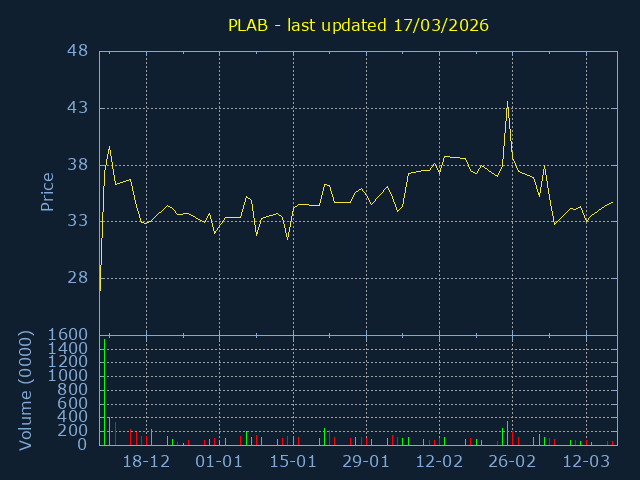This screenshot has width=640, height=480.
Task: Select the 01-01 date marker
Action: point(220,462)
